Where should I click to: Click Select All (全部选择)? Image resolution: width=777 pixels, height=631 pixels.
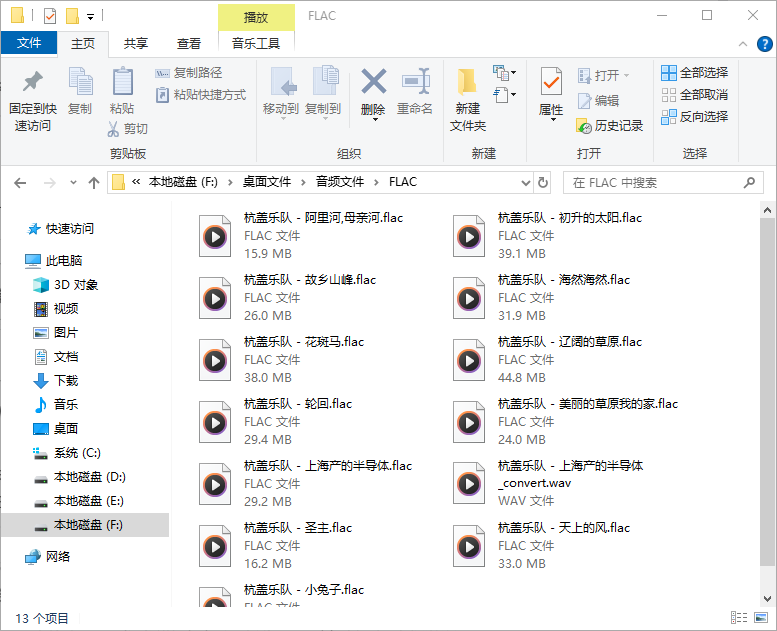694,73
